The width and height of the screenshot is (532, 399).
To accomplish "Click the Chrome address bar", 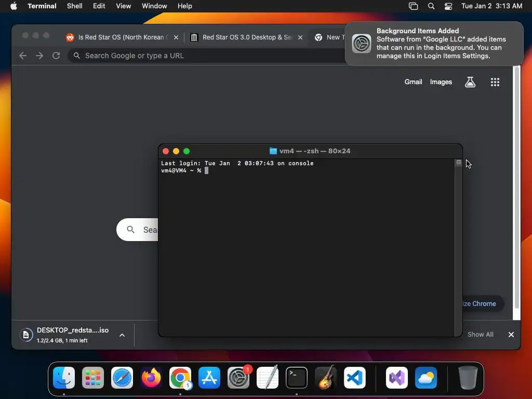I will (207, 56).
